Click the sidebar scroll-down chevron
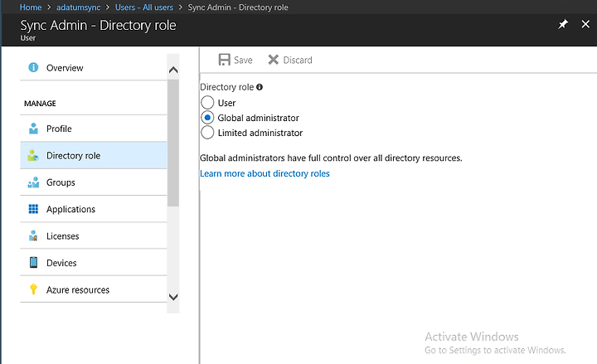 click(x=173, y=297)
